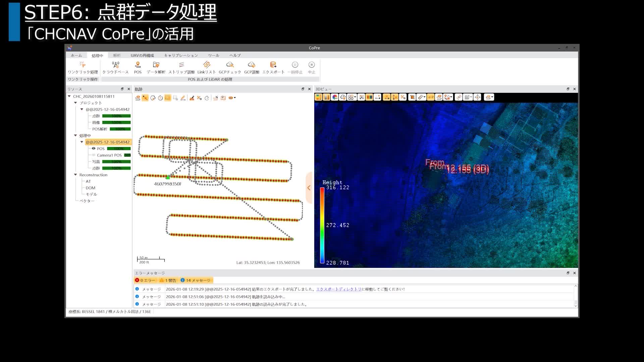
Task: Open the クラウドベース cloud base tool
Action: pos(116,65)
